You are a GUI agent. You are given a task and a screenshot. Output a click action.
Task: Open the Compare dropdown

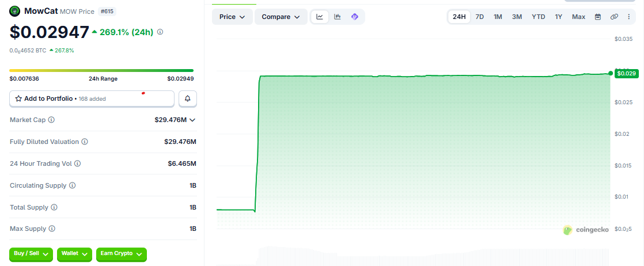(x=281, y=17)
